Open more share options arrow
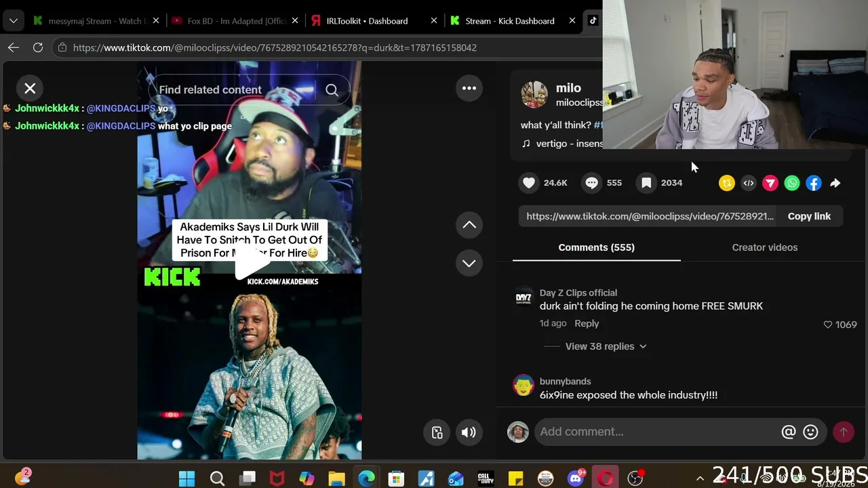The width and height of the screenshot is (868, 488). click(835, 183)
